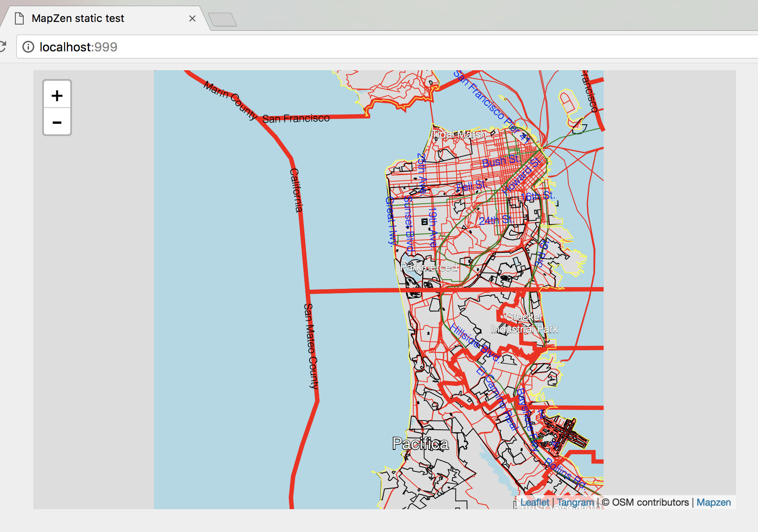Open a new browser tab
The image size is (758, 532).
pyautogui.click(x=222, y=20)
